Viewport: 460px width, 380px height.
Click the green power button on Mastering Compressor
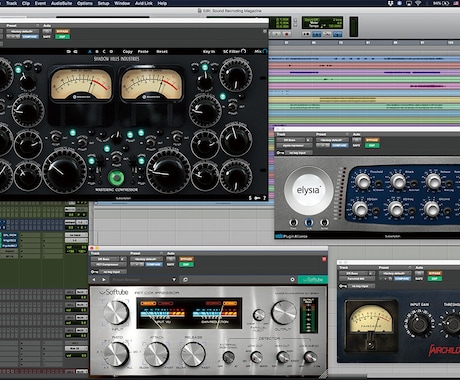116,178
